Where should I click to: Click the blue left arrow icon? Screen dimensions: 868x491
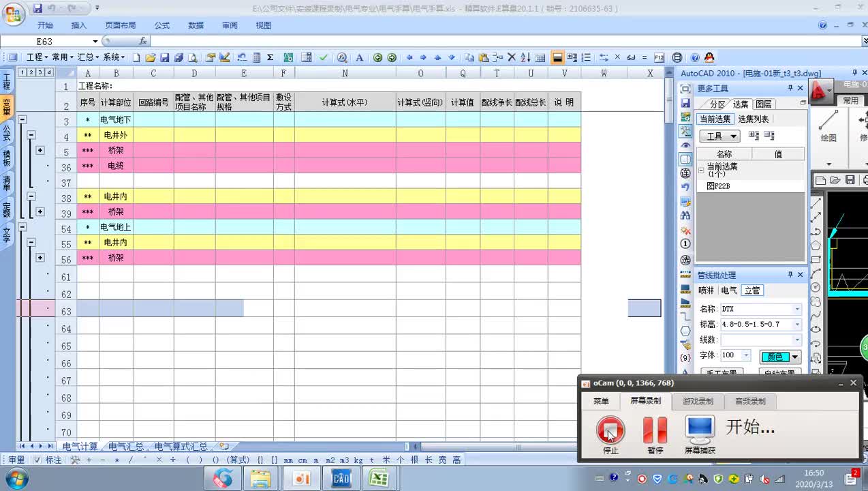tap(409, 58)
